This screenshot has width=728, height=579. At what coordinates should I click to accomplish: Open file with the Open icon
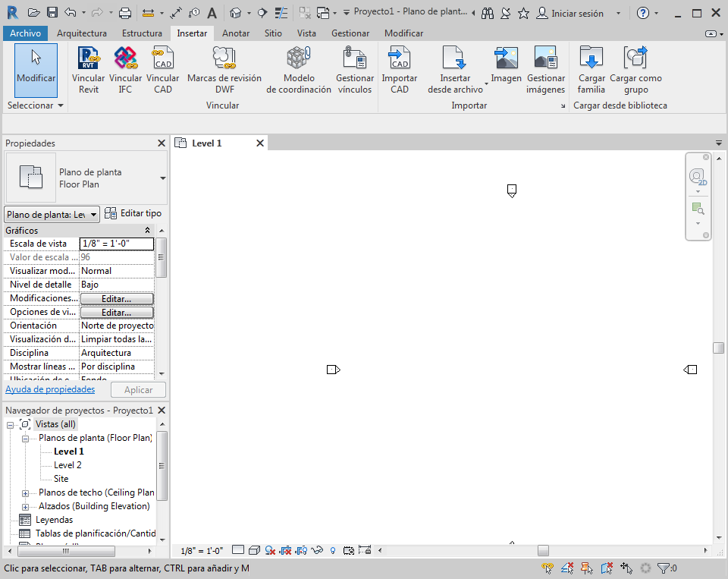[x=33, y=13]
